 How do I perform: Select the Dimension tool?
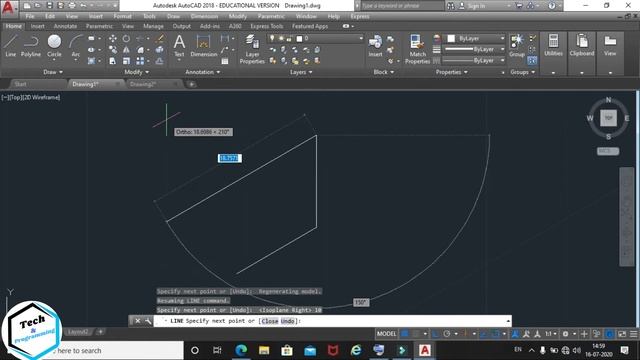[203, 45]
